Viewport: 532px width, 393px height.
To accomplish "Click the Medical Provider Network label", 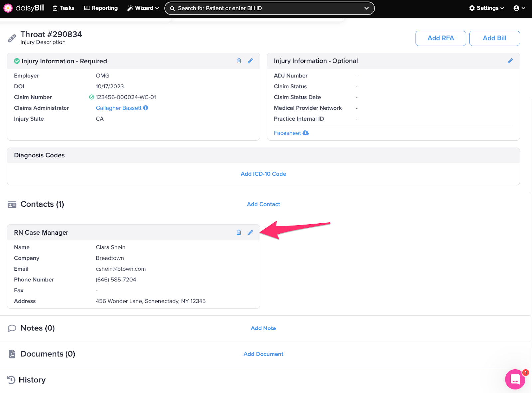I will pos(308,108).
